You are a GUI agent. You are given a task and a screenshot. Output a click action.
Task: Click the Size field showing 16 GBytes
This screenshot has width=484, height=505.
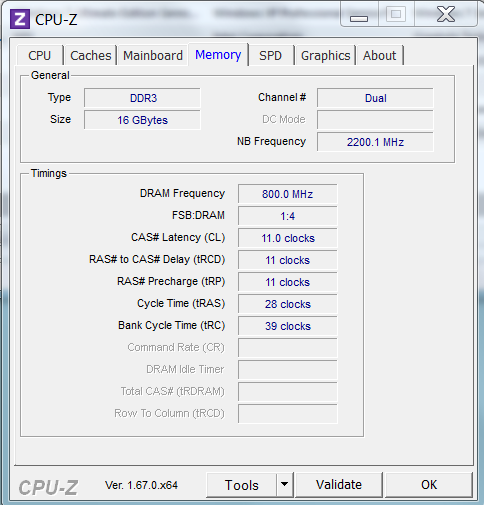(x=142, y=120)
